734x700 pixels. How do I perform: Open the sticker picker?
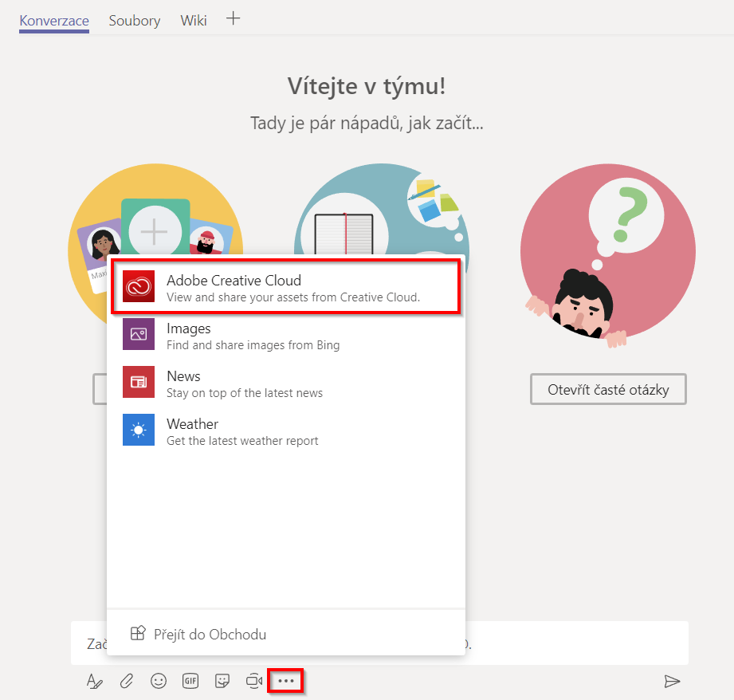222,681
